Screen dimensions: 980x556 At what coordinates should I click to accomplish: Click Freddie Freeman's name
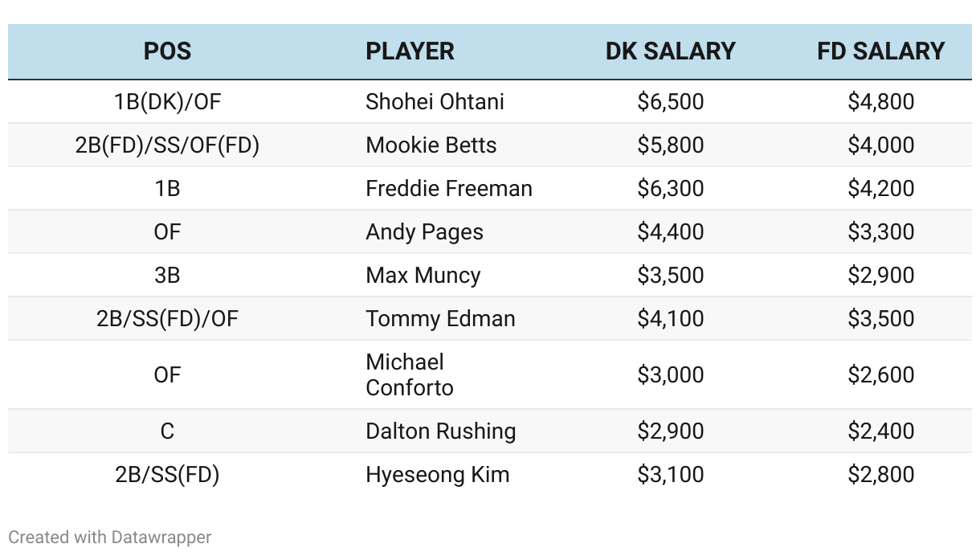(x=448, y=189)
